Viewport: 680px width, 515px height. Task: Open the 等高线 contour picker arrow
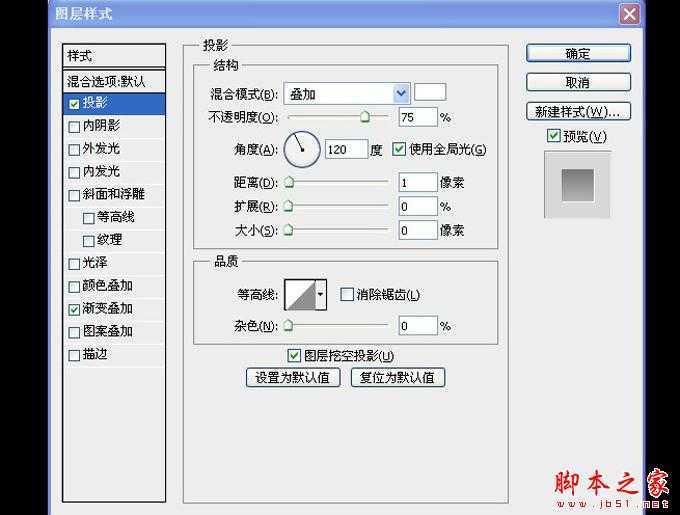320,295
